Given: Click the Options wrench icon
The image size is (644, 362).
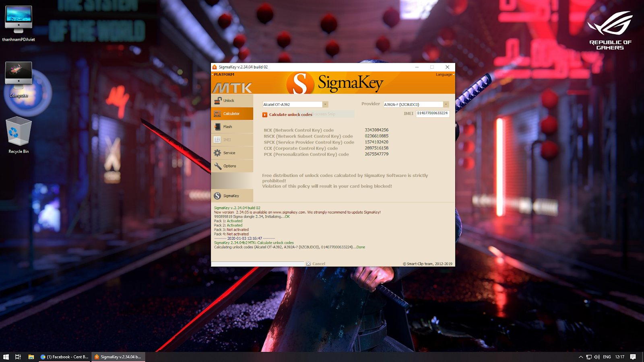Looking at the screenshot, I should tap(218, 166).
